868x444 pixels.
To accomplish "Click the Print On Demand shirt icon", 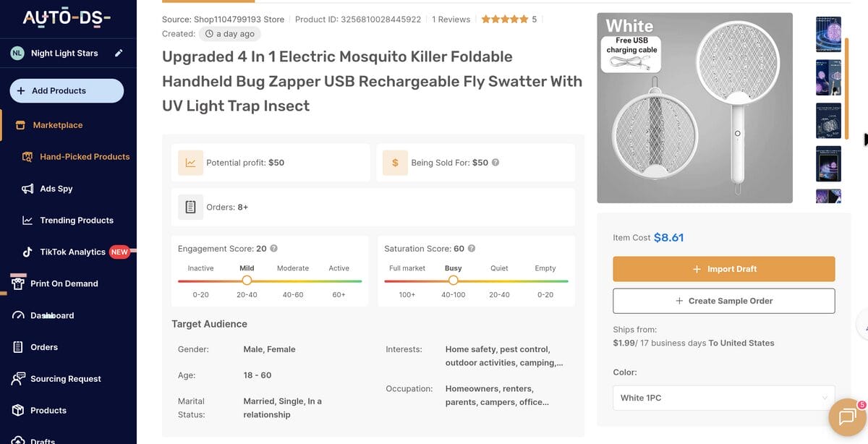I will [x=19, y=283].
